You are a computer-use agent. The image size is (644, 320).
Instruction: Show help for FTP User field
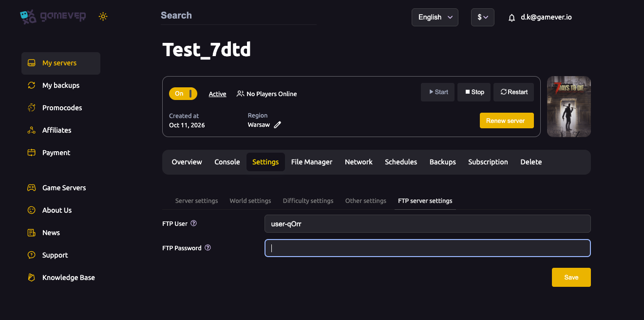pos(193,223)
